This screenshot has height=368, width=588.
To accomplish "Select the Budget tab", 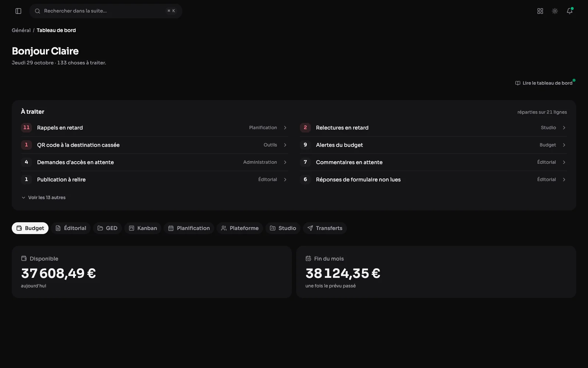I will [30, 228].
